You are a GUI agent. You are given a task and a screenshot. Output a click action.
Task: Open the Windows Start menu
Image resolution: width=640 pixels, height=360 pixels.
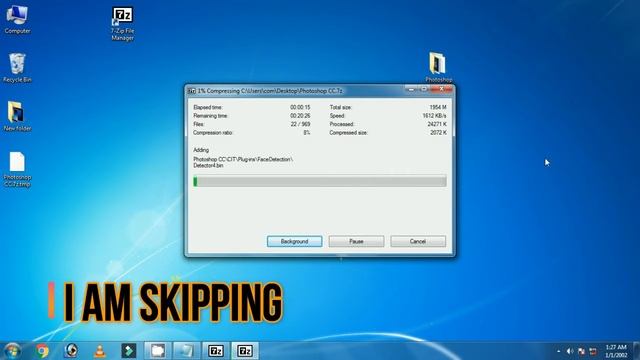tap(12, 351)
